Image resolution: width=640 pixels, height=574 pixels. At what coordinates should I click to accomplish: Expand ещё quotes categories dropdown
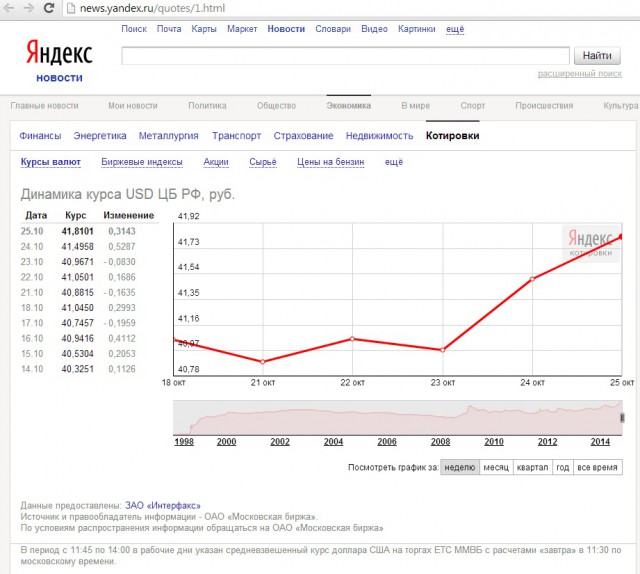click(x=394, y=162)
